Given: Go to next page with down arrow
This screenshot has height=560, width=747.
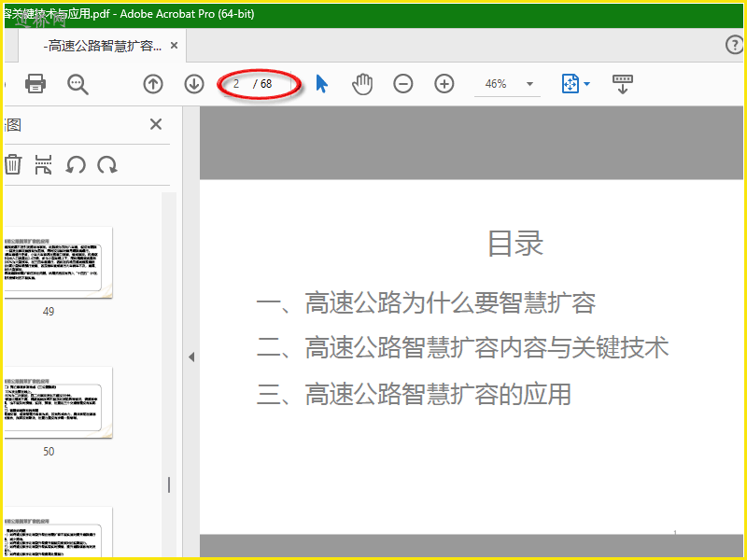Looking at the screenshot, I should coord(194,84).
